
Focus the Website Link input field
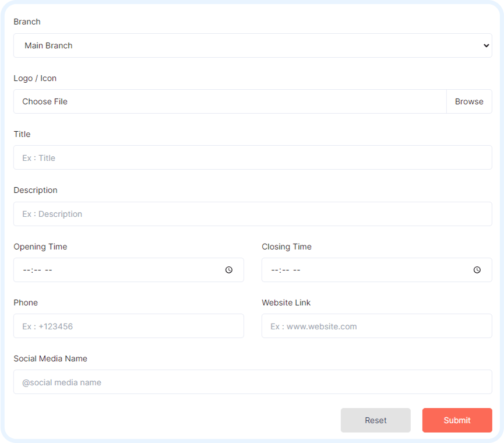click(377, 326)
